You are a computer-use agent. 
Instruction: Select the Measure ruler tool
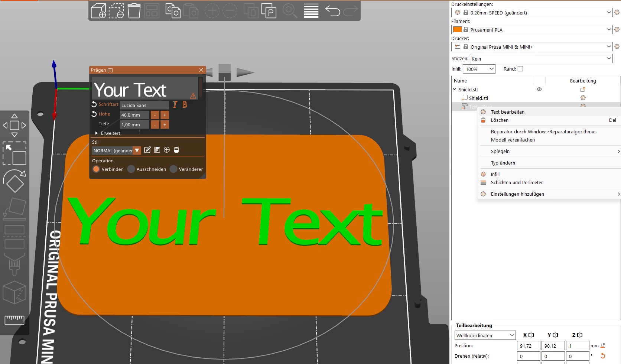[x=14, y=320]
